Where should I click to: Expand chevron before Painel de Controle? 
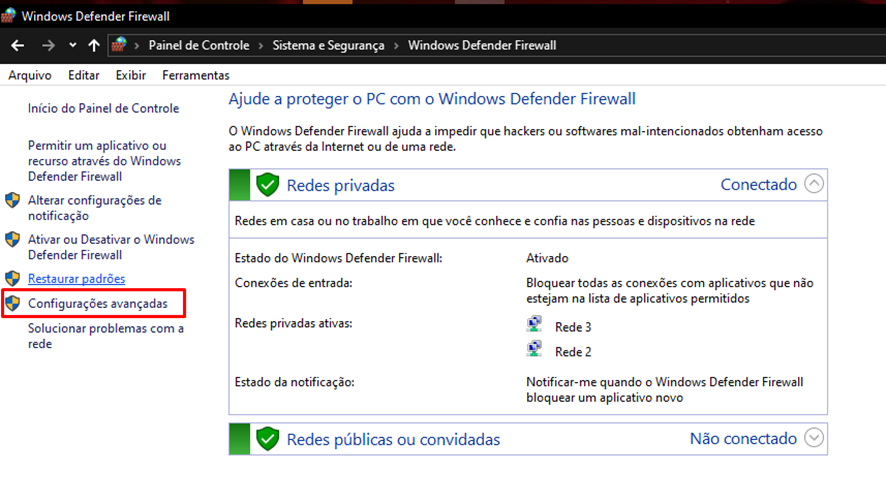click(137, 46)
